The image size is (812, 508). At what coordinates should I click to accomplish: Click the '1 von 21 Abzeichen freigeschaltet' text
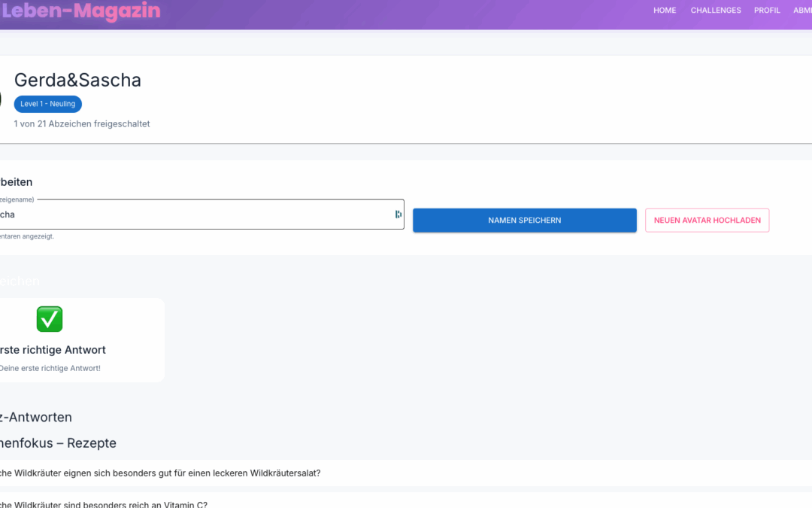click(x=82, y=123)
